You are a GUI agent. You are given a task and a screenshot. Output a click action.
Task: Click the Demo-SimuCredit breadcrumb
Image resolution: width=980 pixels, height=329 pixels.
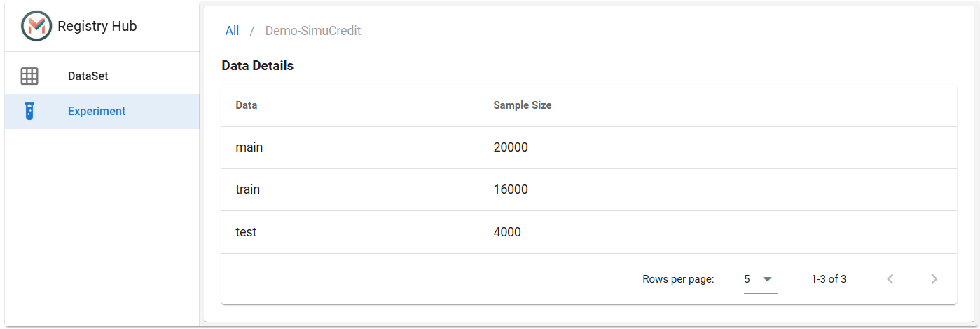[x=313, y=31]
